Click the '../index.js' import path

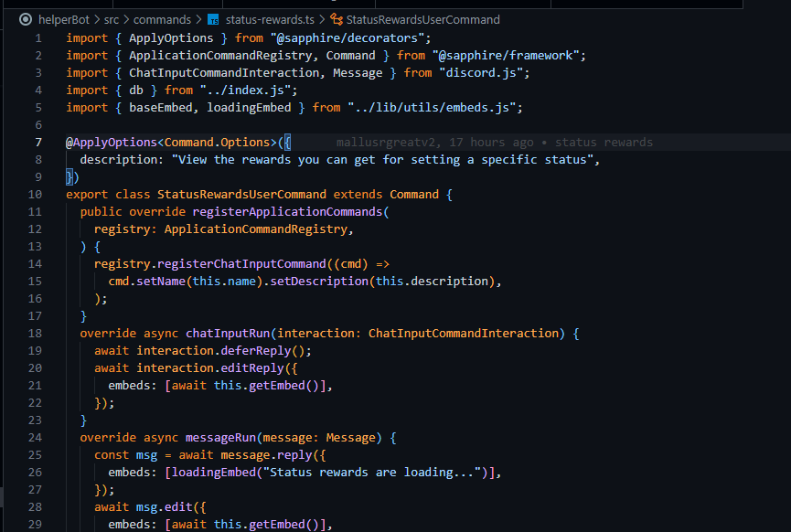(245, 90)
